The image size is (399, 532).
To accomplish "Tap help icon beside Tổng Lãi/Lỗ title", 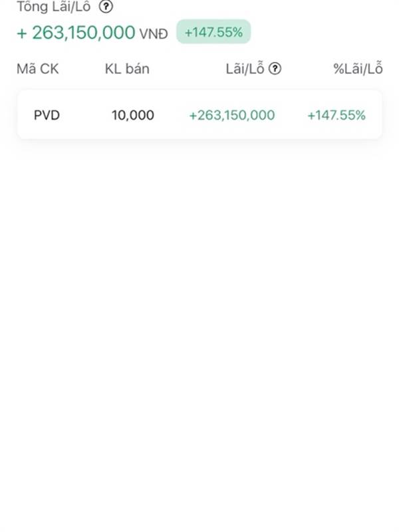I will [106, 7].
